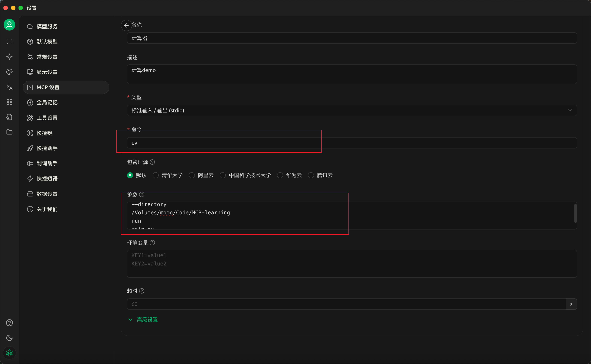591x364 pixels.
Task: Click help icon next to 参数
Action: pos(142,194)
